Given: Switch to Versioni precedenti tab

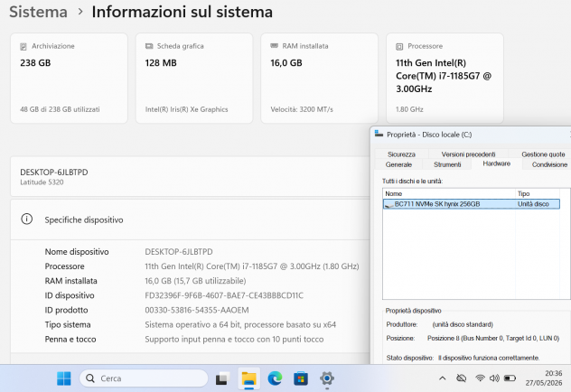Looking at the screenshot, I should (x=468, y=154).
